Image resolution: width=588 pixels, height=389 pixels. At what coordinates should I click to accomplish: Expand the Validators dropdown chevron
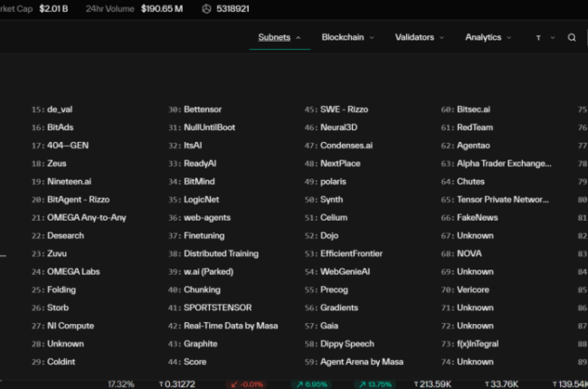441,37
